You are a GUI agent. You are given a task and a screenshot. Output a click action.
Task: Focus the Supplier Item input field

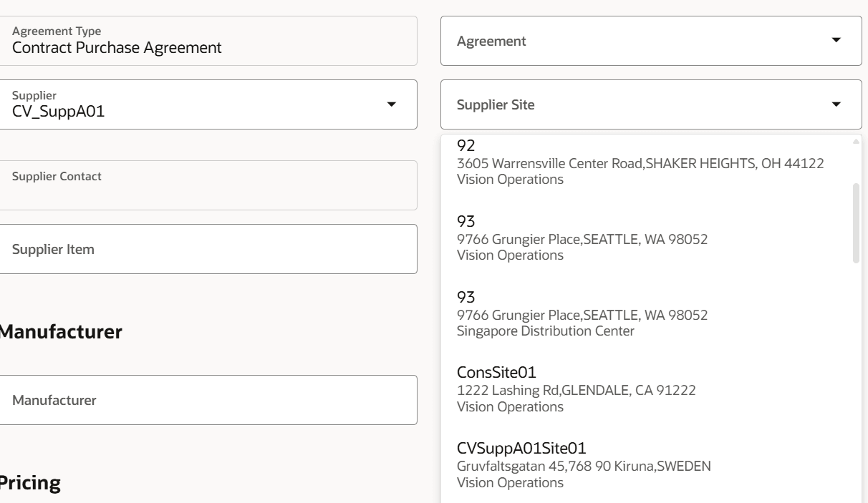pyautogui.click(x=208, y=249)
